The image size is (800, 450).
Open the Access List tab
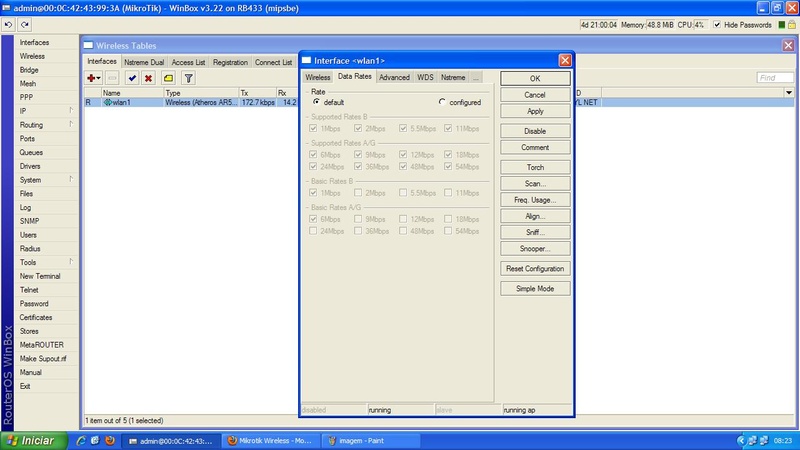(x=188, y=62)
